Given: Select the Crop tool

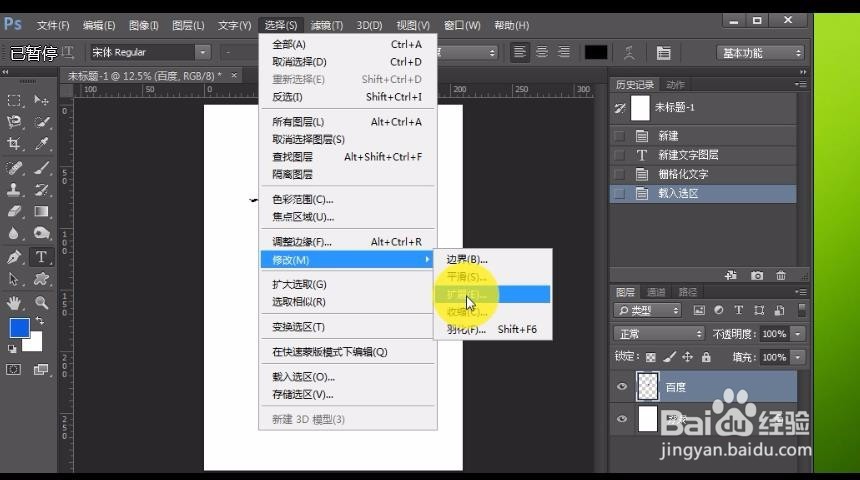Looking at the screenshot, I should pyautogui.click(x=14, y=144).
